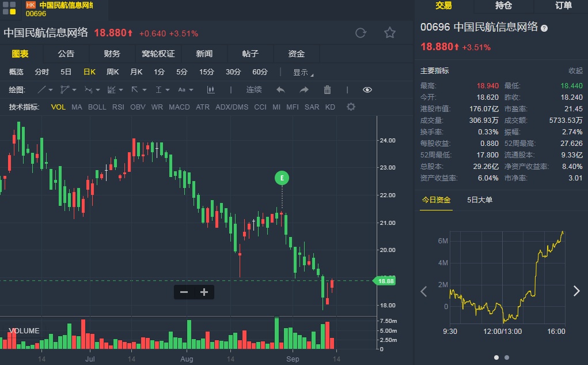This screenshot has width=588, height=365.
Task: Open technical indicator settings gear
Action: click(351, 107)
